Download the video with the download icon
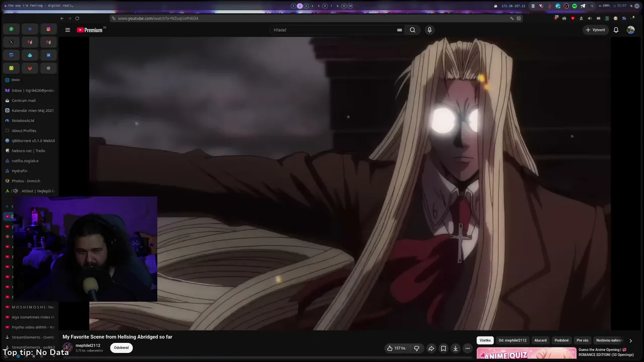644x362 pixels. point(455,348)
